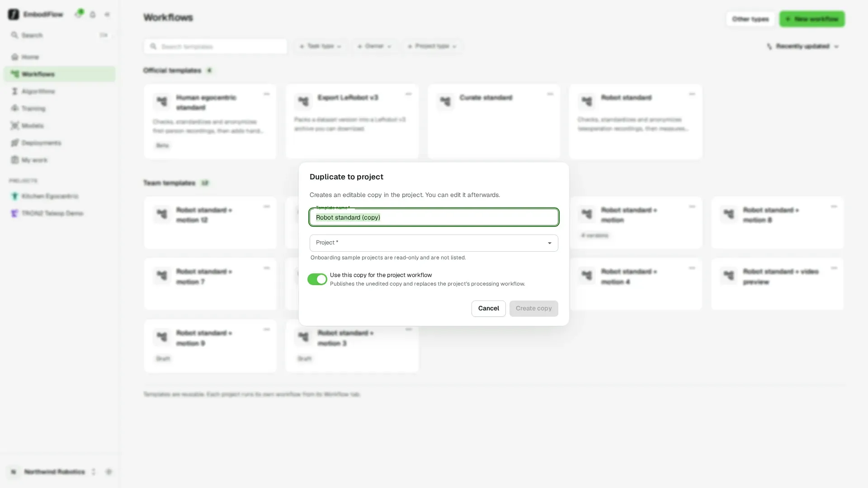The image size is (868, 488).
Task: Toggle 'Use this copy for the project workflow'
Action: pos(317,279)
